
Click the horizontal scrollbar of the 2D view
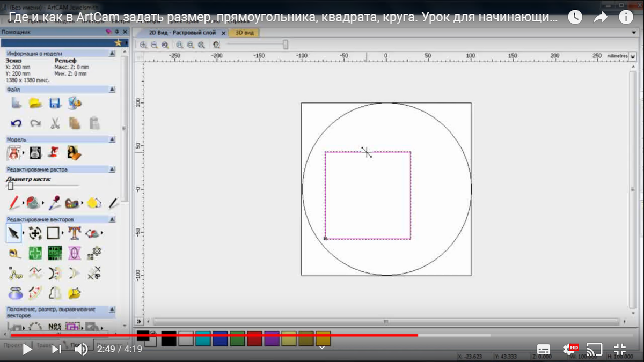pos(385,321)
